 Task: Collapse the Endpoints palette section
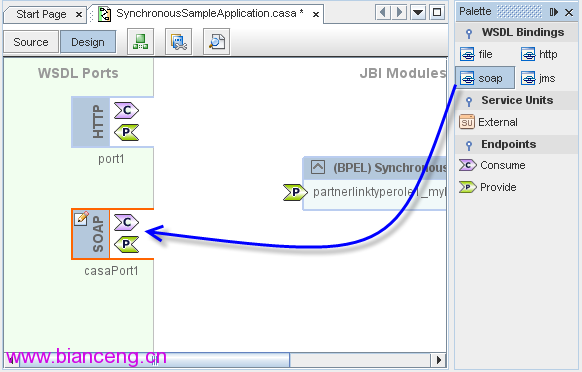(x=469, y=145)
